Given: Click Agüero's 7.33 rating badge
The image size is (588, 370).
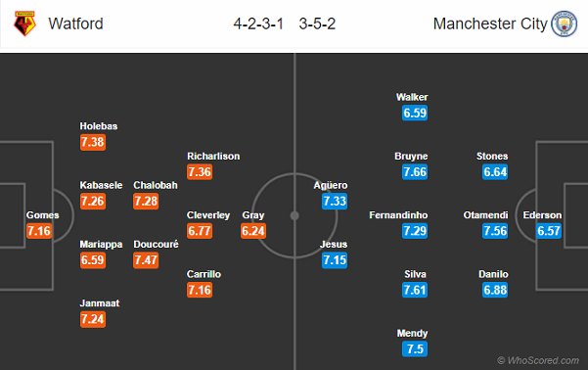Looking at the screenshot, I should pyautogui.click(x=335, y=201).
